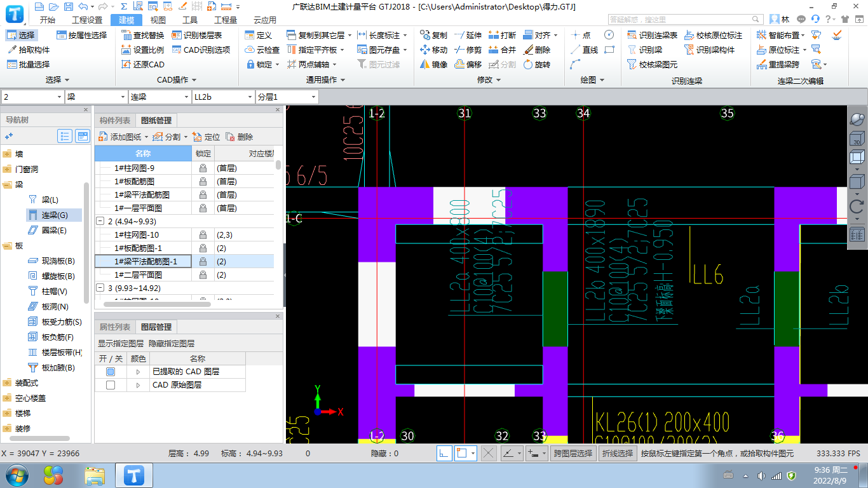Open 查找替换 in the ribbon

point(143,35)
